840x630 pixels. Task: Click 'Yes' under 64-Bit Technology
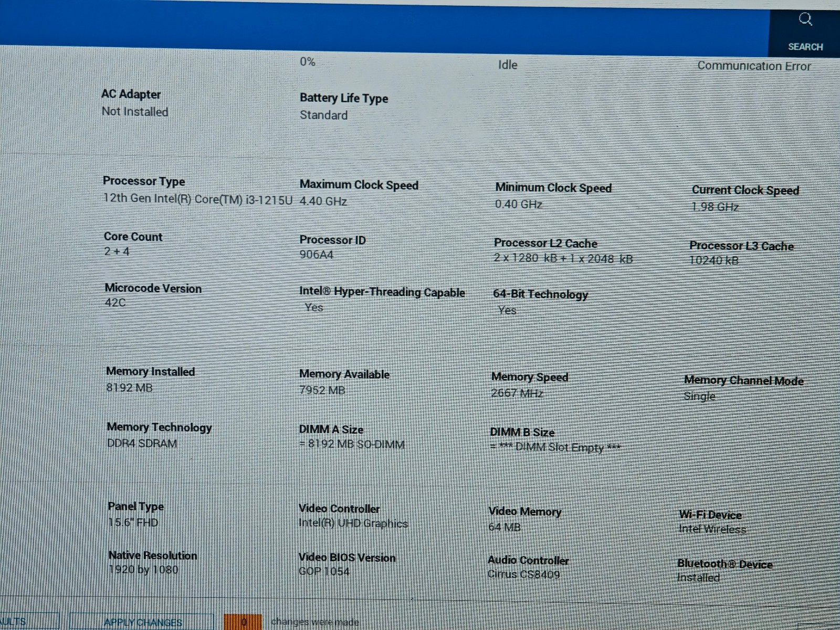[x=507, y=310]
